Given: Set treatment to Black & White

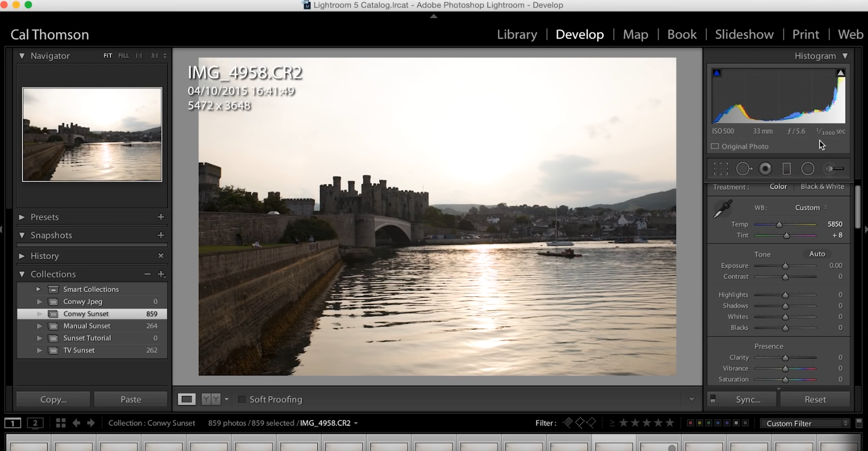Looking at the screenshot, I should (x=822, y=187).
